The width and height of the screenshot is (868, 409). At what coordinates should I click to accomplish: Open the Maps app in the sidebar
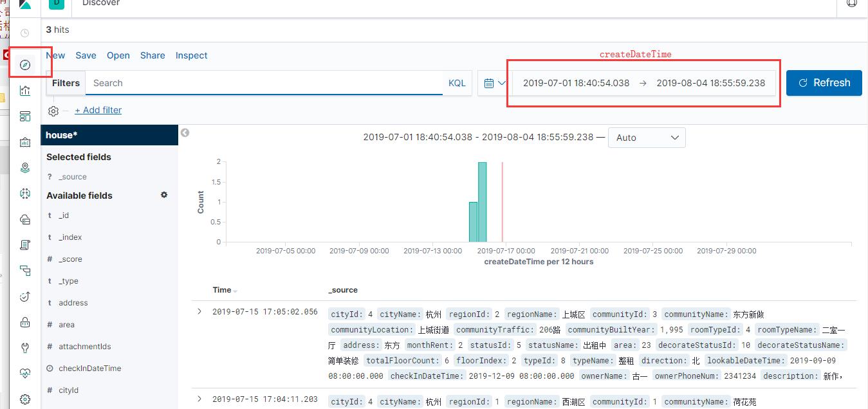point(25,167)
